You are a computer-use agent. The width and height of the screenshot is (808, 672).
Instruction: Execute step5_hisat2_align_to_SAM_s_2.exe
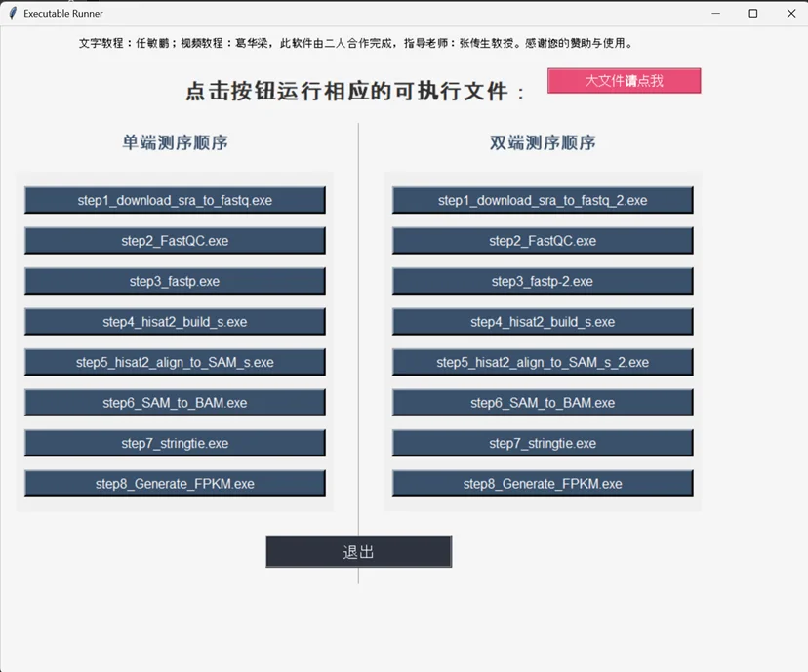pos(542,362)
